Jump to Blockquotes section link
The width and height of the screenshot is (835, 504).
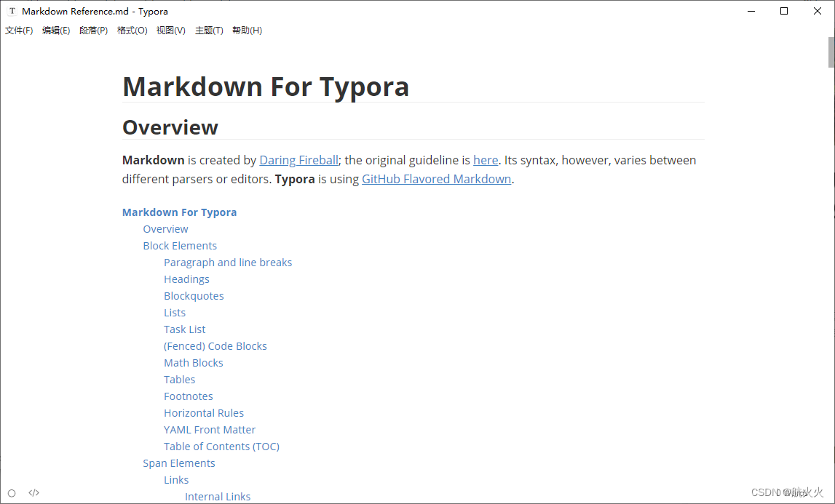(x=194, y=296)
